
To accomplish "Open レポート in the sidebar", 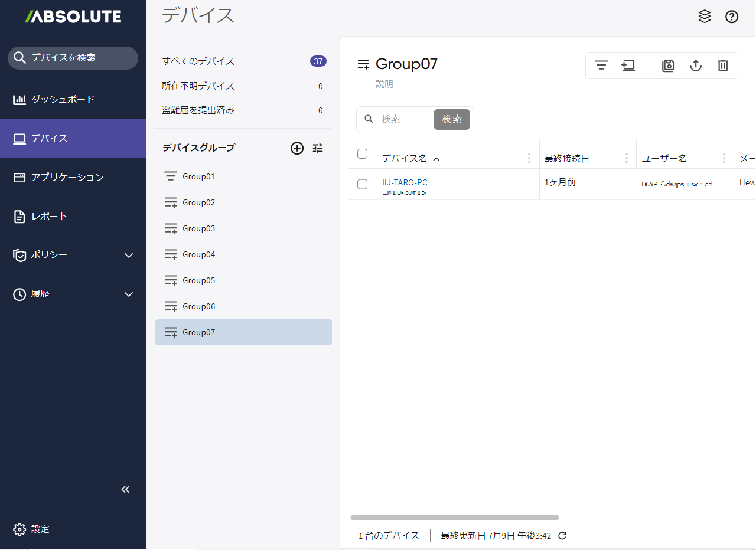I will tap(73, 217).
